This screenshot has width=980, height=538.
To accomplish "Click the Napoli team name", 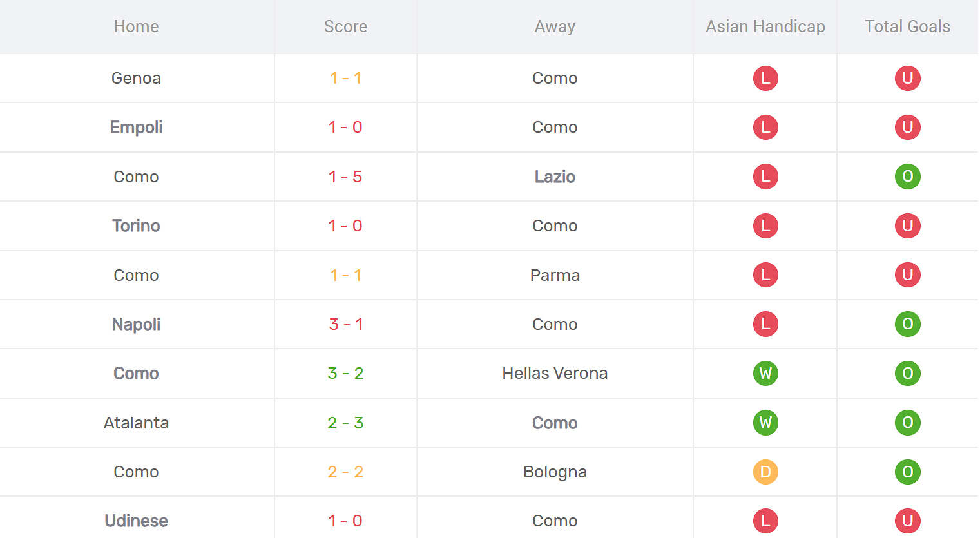I will pos(136,324).
